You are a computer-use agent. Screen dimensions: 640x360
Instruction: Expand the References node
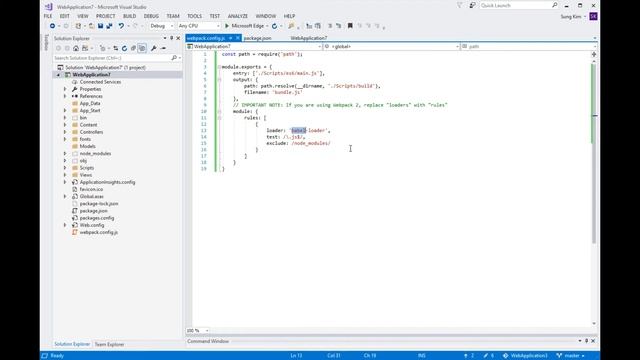coord(65,96)
